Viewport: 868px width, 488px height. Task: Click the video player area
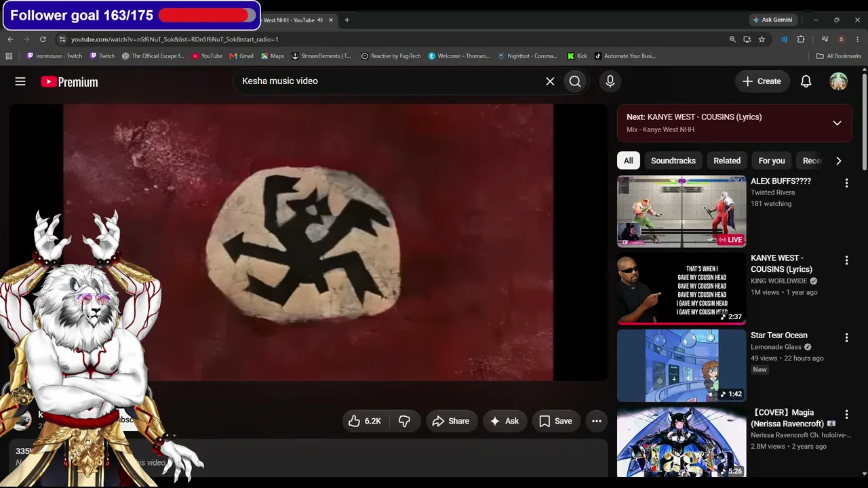[x=308, y=242]
